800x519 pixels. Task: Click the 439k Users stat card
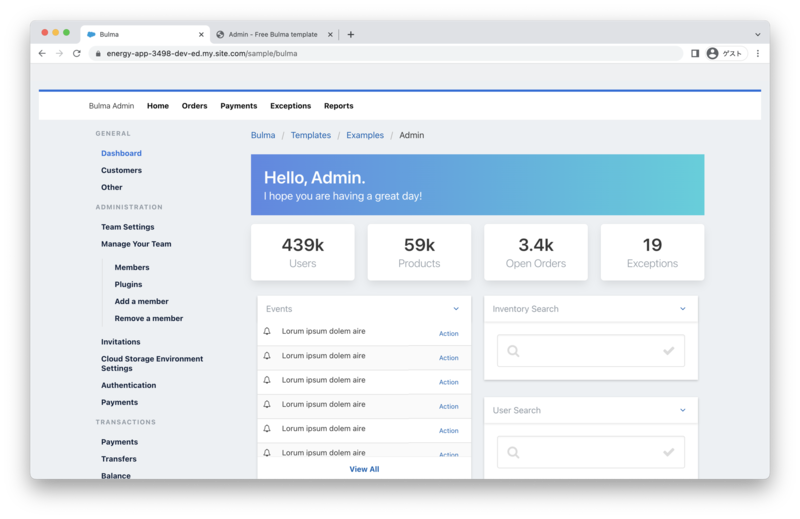pos(303,252)
